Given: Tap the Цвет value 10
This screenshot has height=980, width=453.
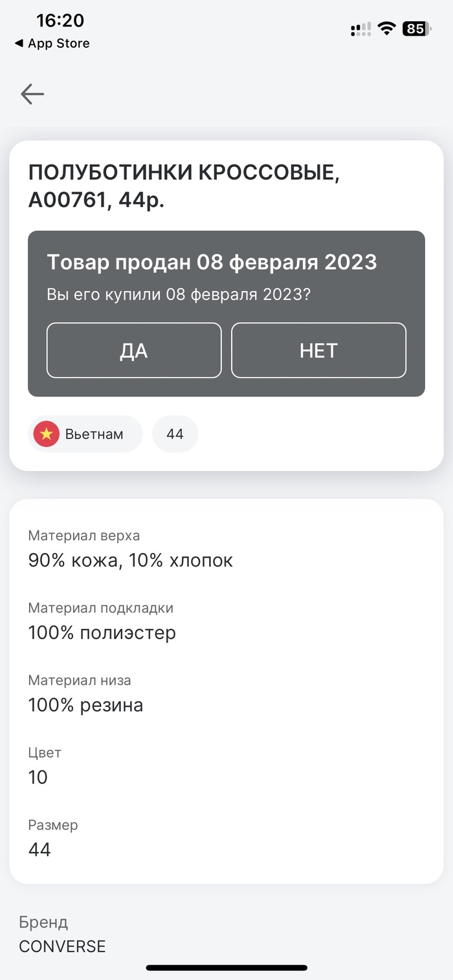Looking at the screenshot, I should click(38, 777).
